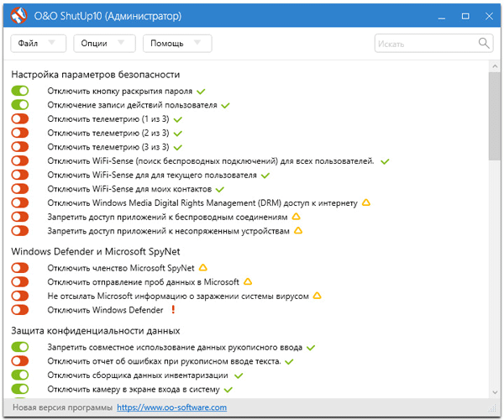The height and width of the screenshot is (420, 504).
Task: Click checkmark beside 'данных рукописного ввода' row
Action: (x=311, y=348)
